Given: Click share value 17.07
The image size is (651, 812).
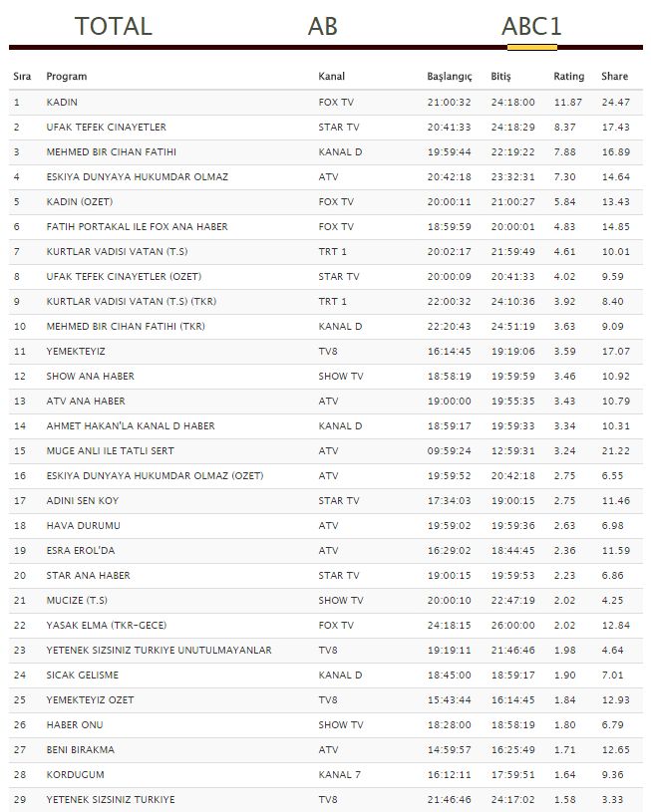Looking at the screenshot, I should 616,351.
